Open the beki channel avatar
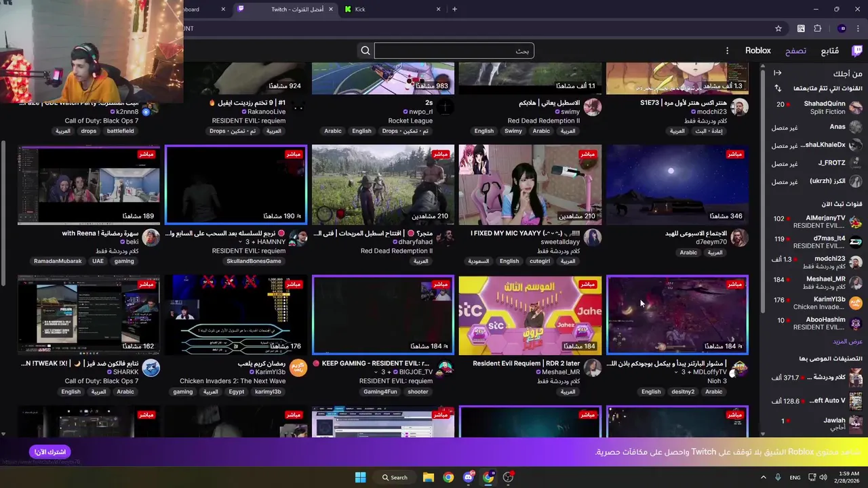 point(151,237)
